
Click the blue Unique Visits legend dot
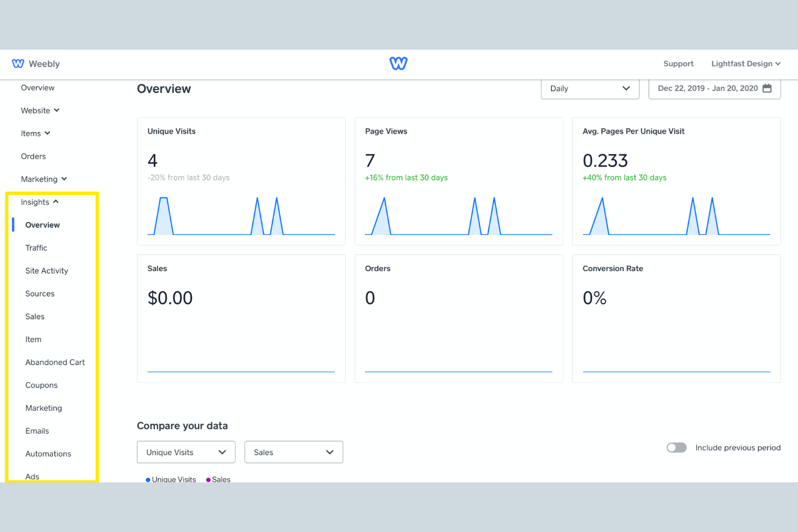coord(148,480)
